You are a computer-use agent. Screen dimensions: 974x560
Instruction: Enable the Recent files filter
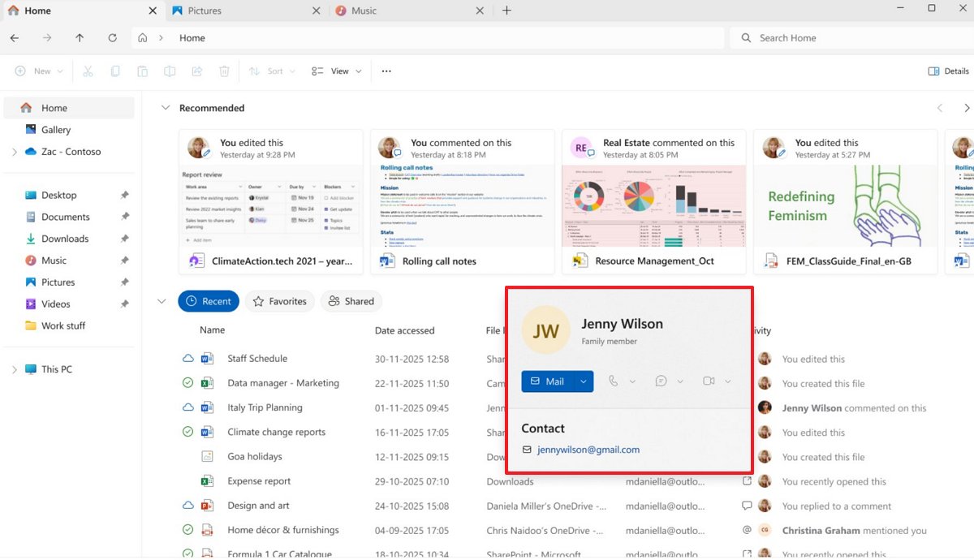pyautogui.click(x=209, y=301)
